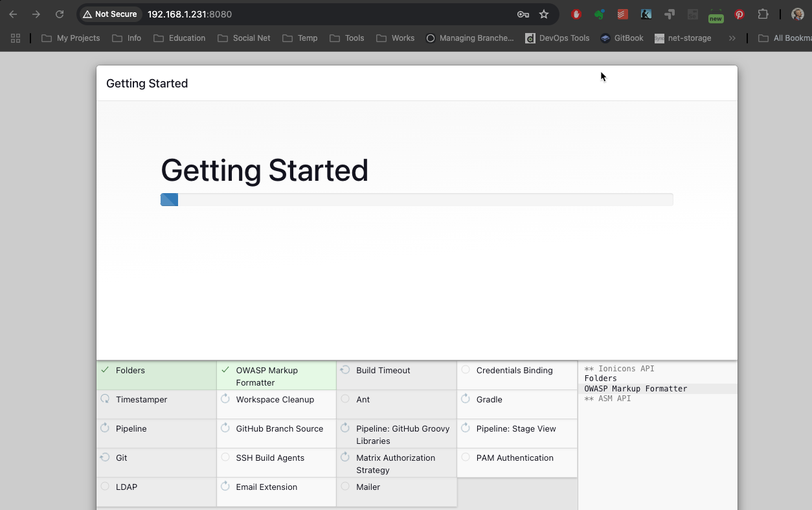Open the Kindle reader extension icon

pos(646,14)
